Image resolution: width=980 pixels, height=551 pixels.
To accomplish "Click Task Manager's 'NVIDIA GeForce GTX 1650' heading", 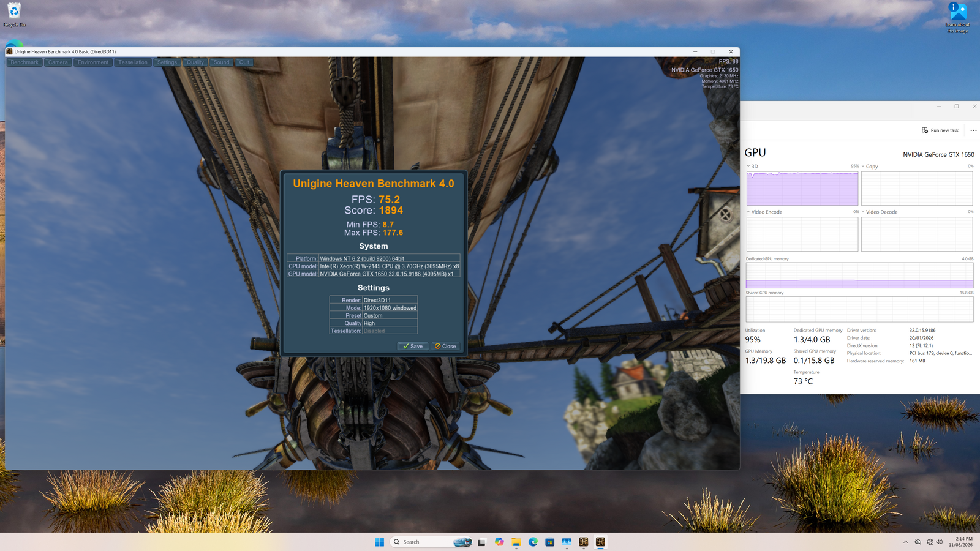I will [x=938, y=154].
